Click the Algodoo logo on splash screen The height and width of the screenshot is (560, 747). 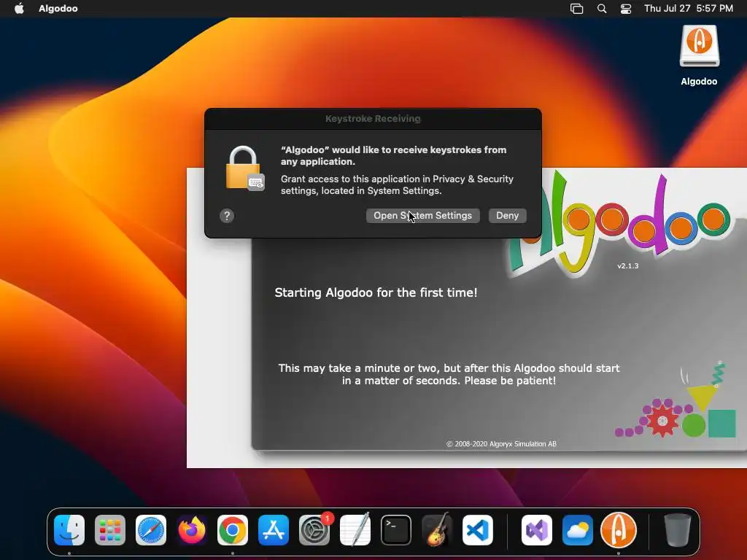(619, 224)
